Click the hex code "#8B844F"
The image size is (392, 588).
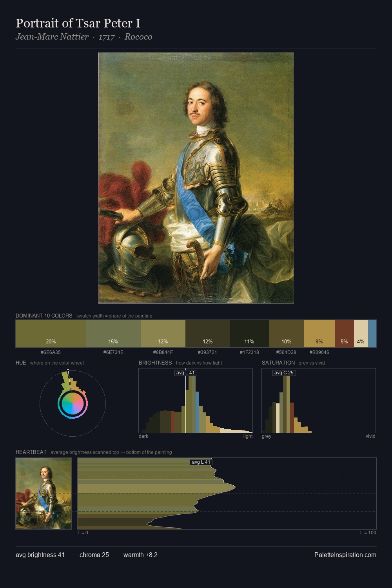pyautogui.click(x=163, y=352)
